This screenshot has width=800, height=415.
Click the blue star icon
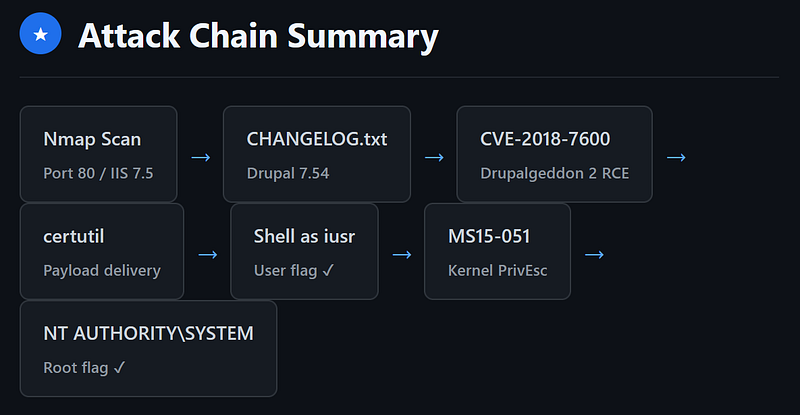pyautogui.click(x=41, y=36)
